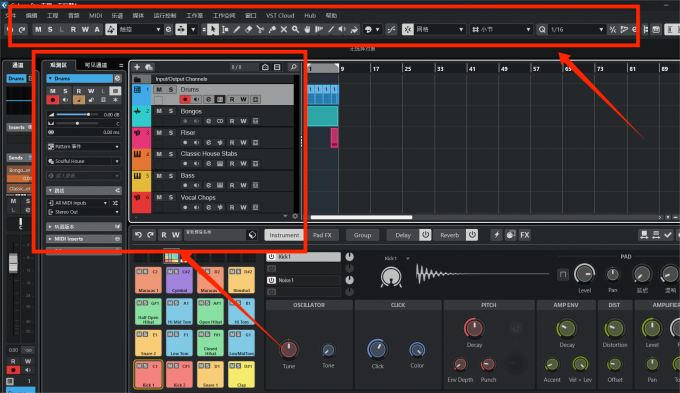Open Edit Instrument for Classic House Stabs
This screenshot has width=680, height=393.
click(x=220, y=164)
